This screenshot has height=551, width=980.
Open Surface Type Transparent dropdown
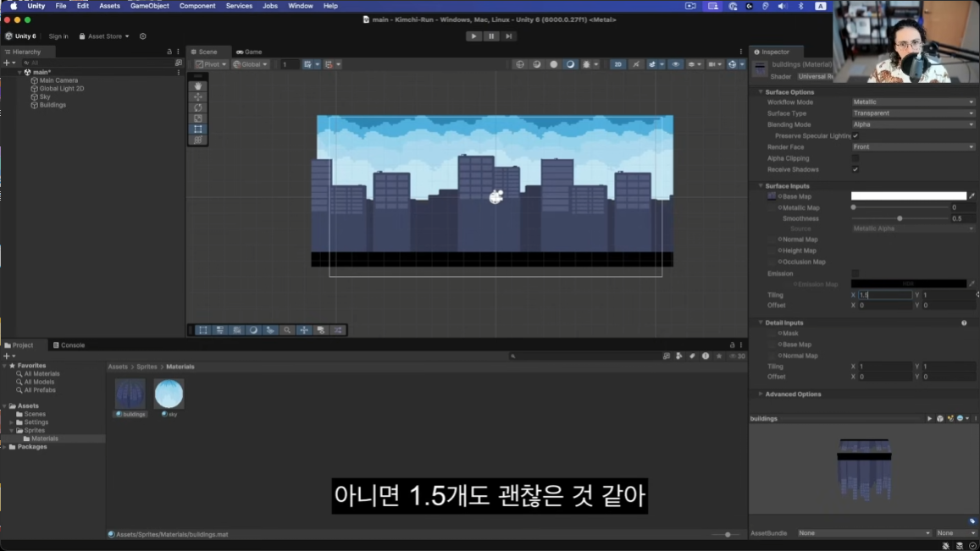(913, 113)
